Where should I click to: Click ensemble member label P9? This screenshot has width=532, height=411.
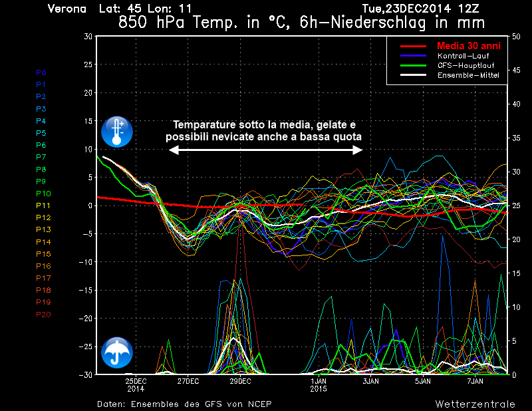41,182
